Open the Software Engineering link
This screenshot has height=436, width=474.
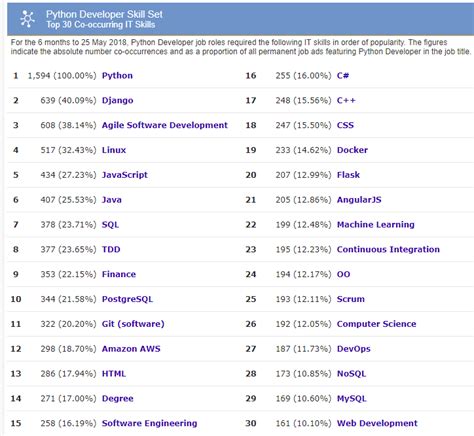(150, 423)
